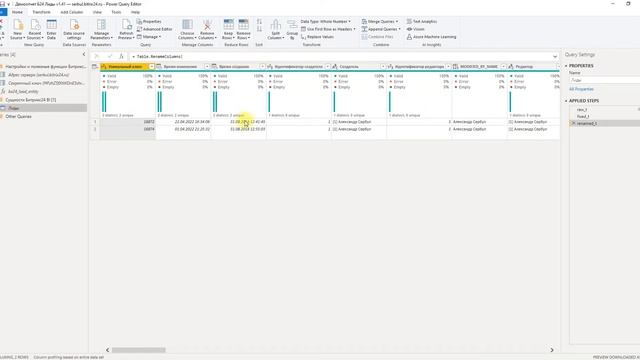The image size is (640, 360).
Task: Select row 1 number cell
Action: coord(95,122)
